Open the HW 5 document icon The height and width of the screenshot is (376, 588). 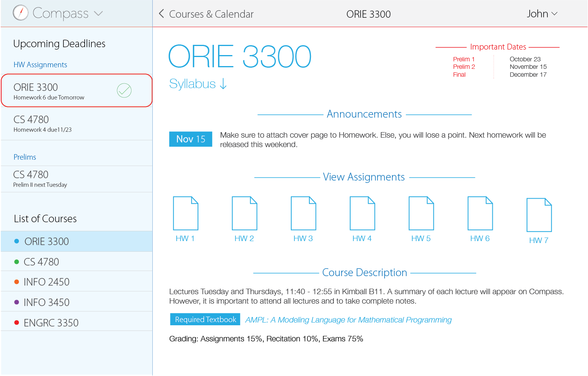[421, 213]
